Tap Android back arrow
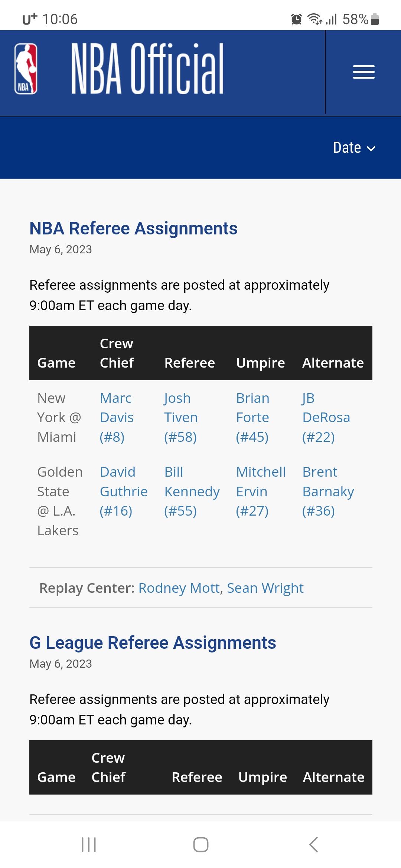401x868 pixels. click(x=313, y=845)
